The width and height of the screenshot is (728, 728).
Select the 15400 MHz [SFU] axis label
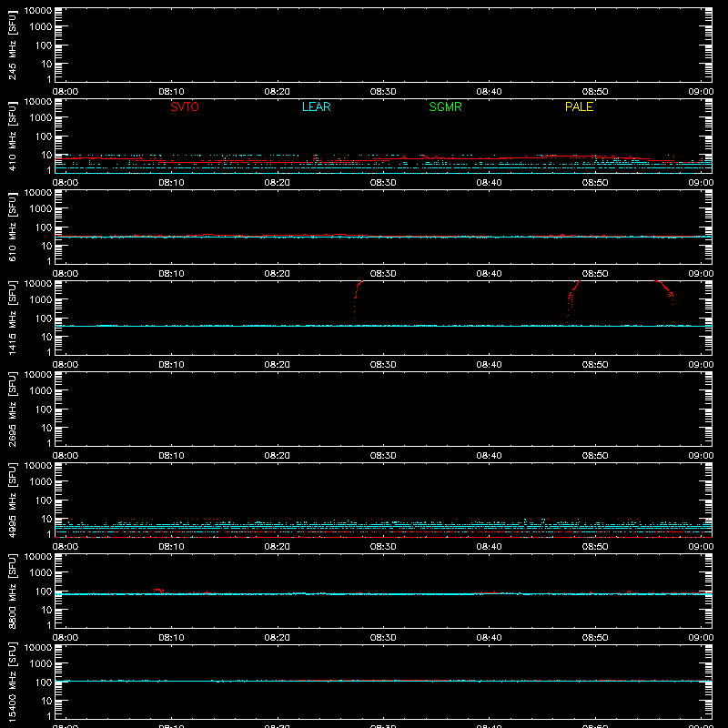click(x=12, y=682)
